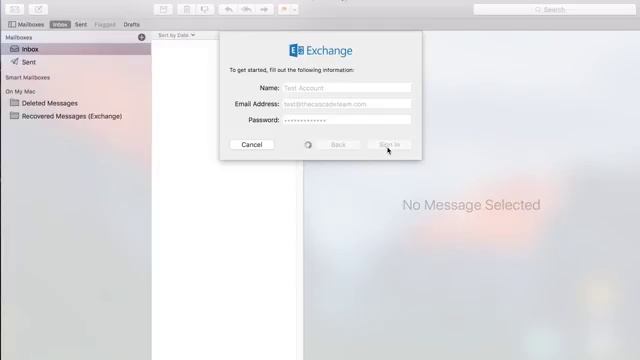Select Inbox in the sidebar

[76, 49]
